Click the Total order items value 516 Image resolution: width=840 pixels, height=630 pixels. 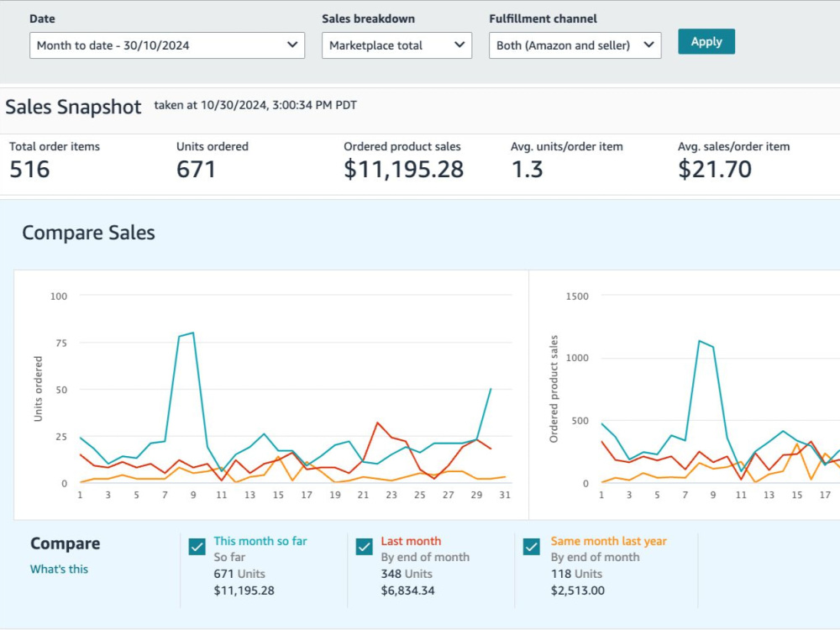(30, 170)
